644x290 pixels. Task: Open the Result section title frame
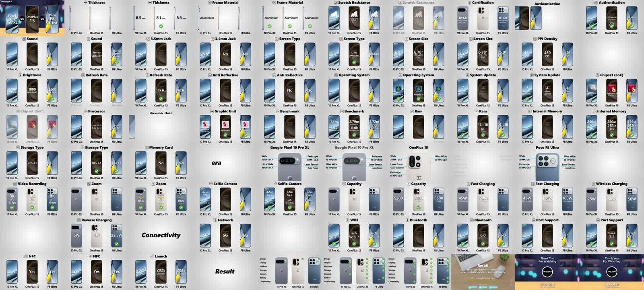point(225,272)
